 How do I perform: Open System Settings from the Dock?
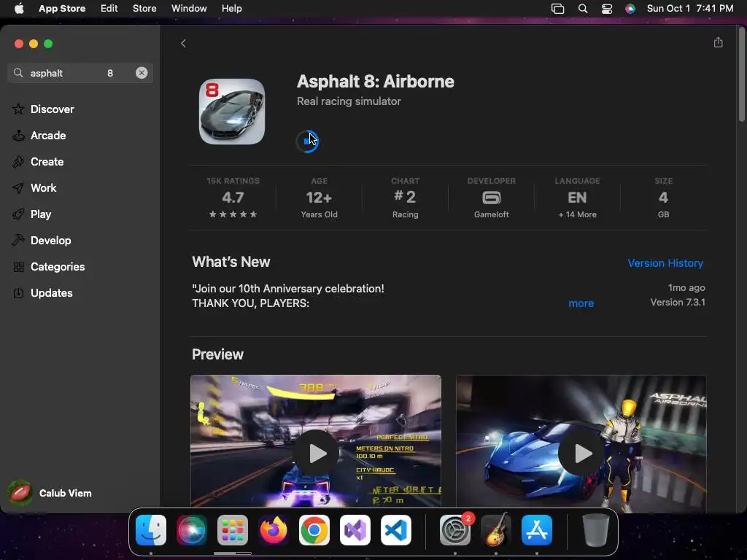455,530
